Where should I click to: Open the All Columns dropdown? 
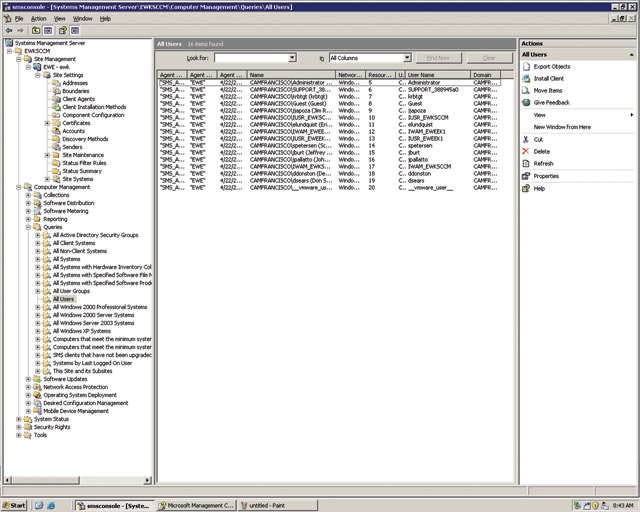[407, 58]
